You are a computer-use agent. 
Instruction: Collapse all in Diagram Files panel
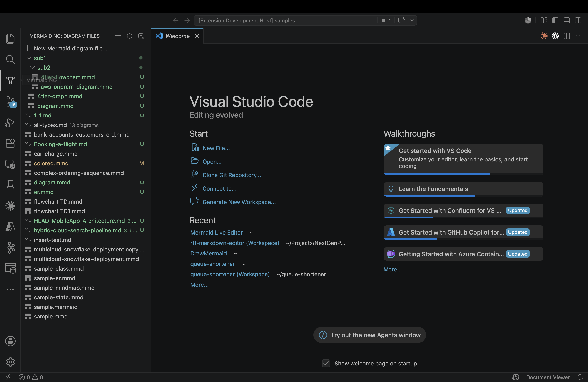(x=141, y=36)
